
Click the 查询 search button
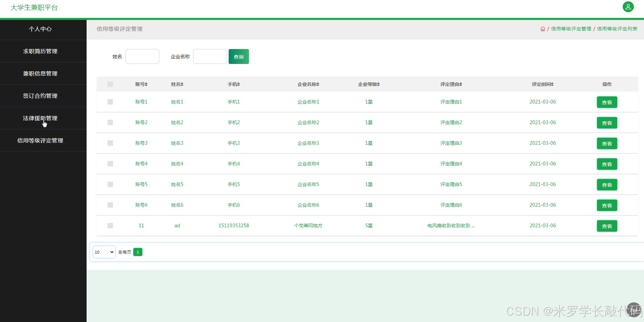click(x=239, y=56)
